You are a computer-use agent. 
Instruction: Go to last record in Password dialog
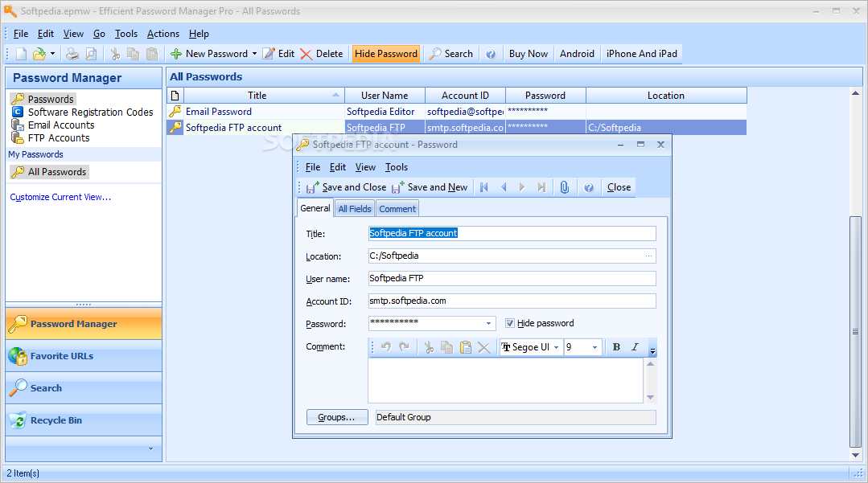[x=541, y=187]
